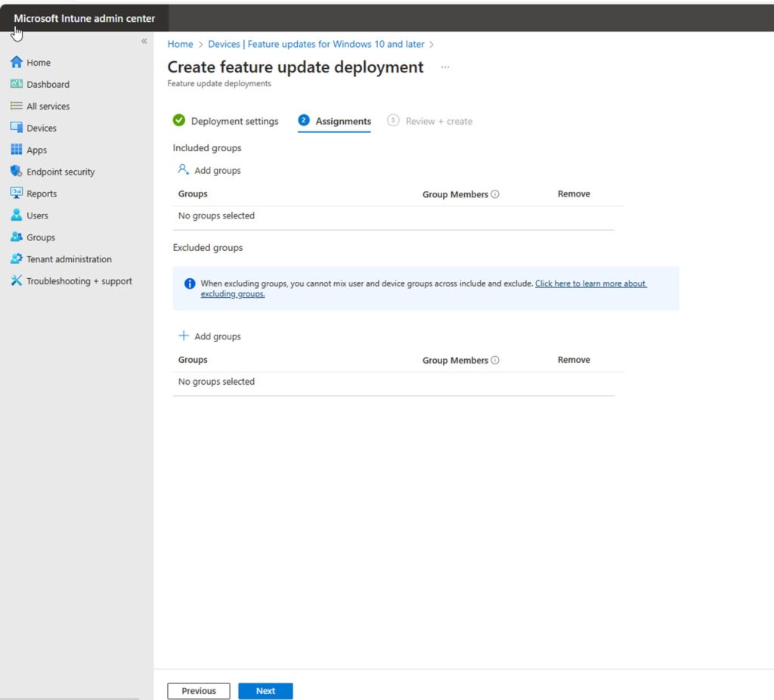This screenshot has height=700, width=774.
Task: Open the learn more about excluding groups link
Action: tap(590, 284)
